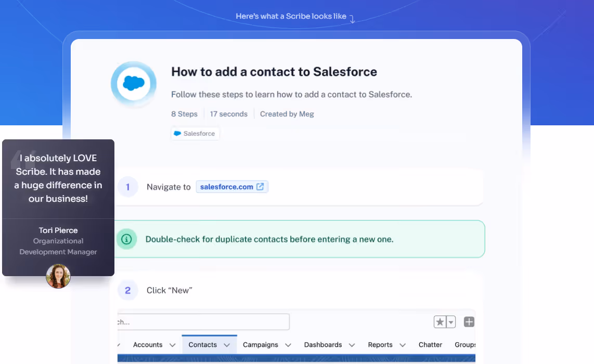Click the '8 Steps' text
This screenshot has width=594, height=364.
point(184,114)
